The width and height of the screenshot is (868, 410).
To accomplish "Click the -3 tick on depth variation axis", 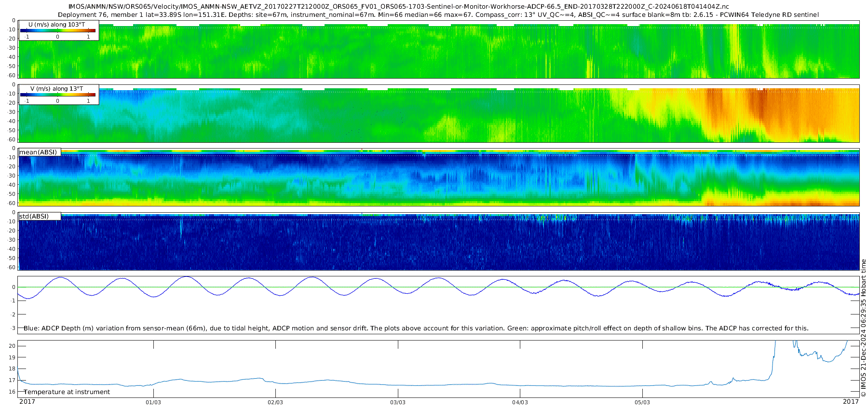I will [x=13, y=328].
